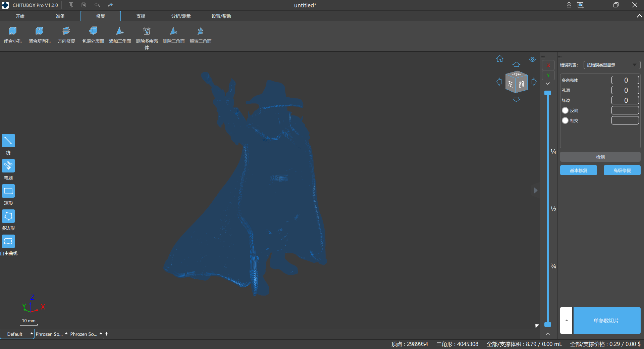
Task: Click the 相交 count field
Action: click(x=625, y=120)
